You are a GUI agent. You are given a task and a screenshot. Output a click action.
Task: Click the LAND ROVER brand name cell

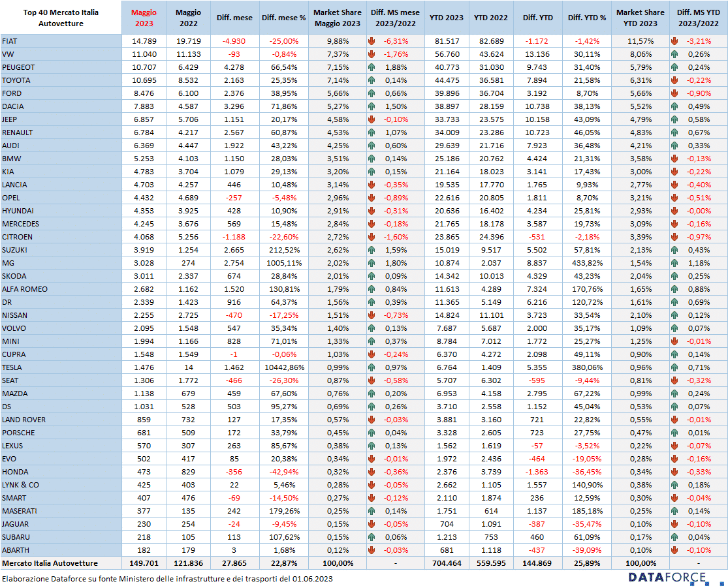click(x=61, y=420)
